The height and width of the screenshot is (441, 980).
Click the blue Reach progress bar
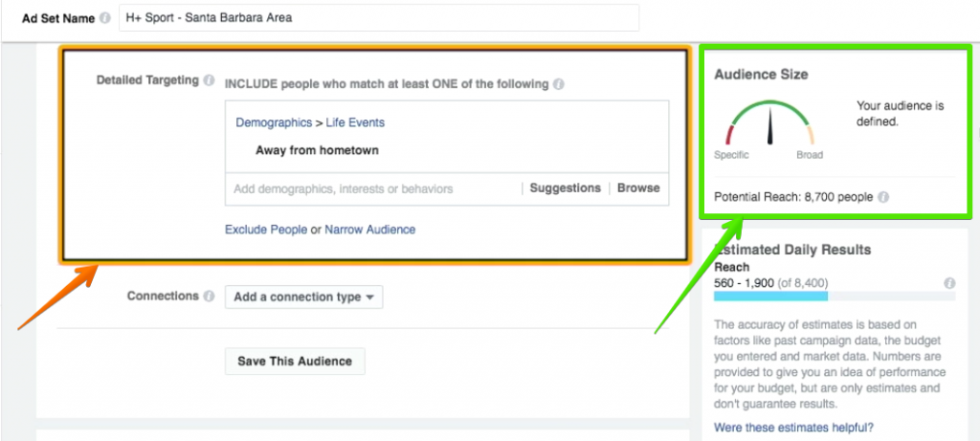point(770,297)
